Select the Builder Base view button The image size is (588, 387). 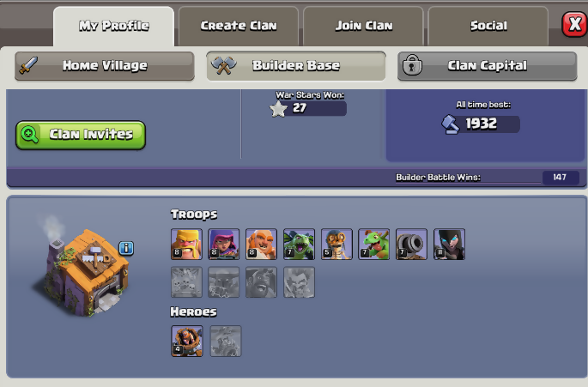[296, 66]
